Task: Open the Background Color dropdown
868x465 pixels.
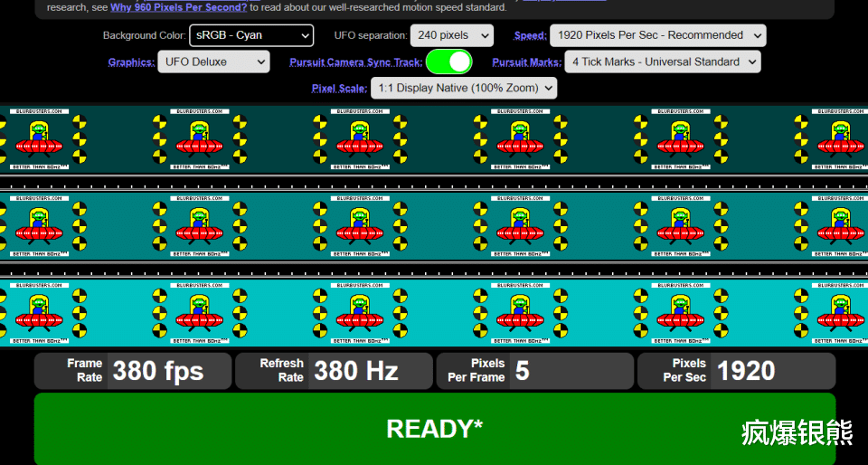Action: 251,35
